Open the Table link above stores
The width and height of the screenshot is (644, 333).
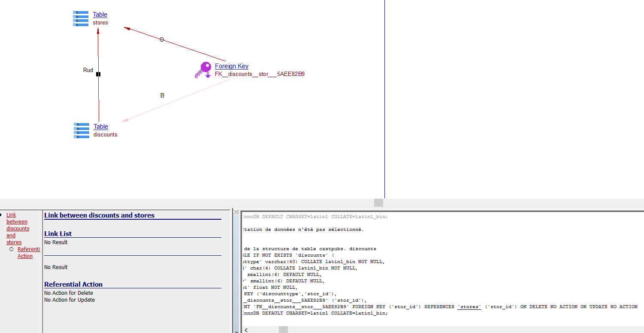click(100, 15)
